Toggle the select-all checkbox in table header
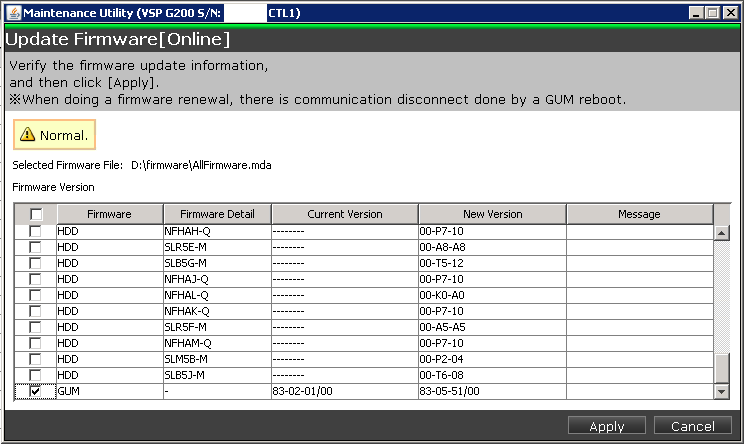This screenshot has width=747, height=446. point(36,214)
